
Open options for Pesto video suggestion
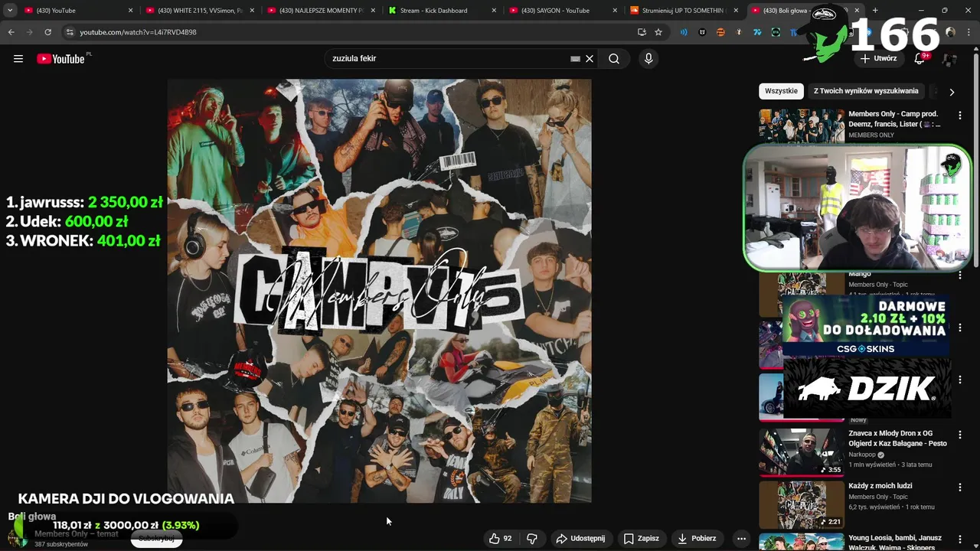959,435
